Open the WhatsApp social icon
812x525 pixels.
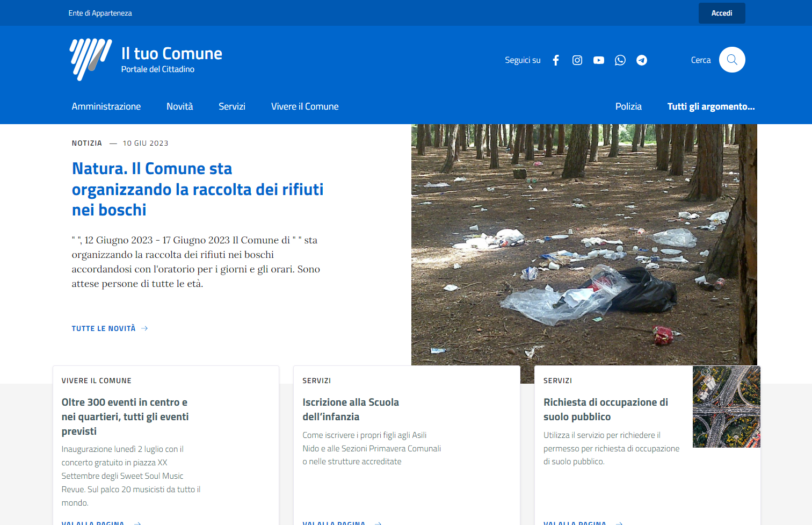620,60
